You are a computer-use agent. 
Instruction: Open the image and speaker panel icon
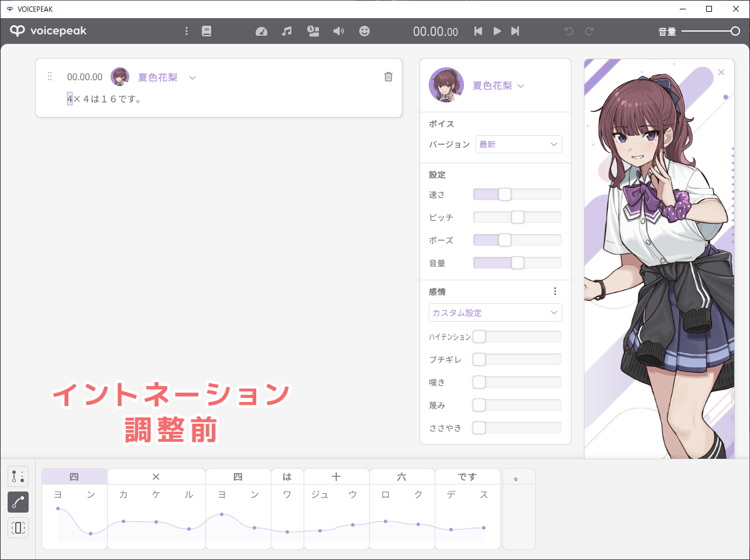click(x=313, y=31)
